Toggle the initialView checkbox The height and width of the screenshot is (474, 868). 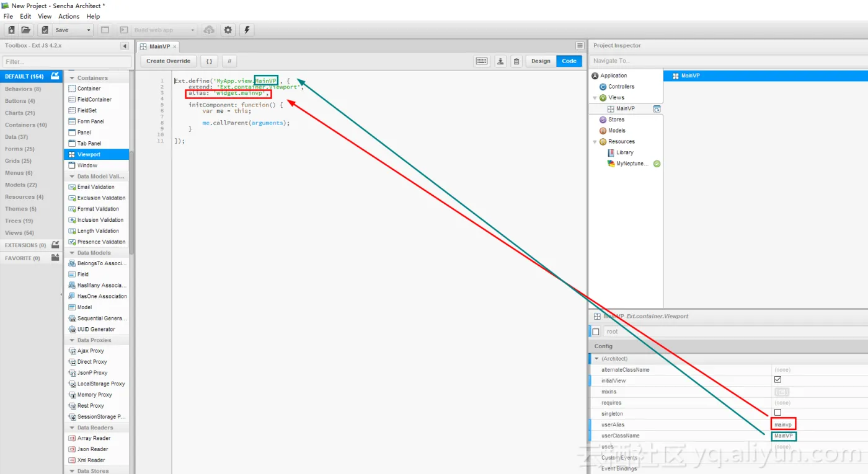coord(777,379)
